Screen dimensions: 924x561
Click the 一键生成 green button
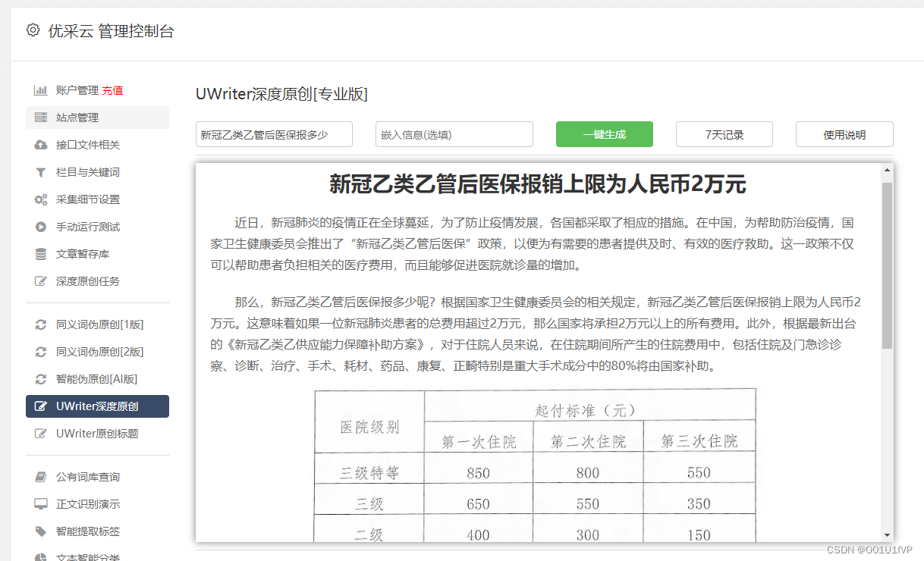(x=604, y=134)
